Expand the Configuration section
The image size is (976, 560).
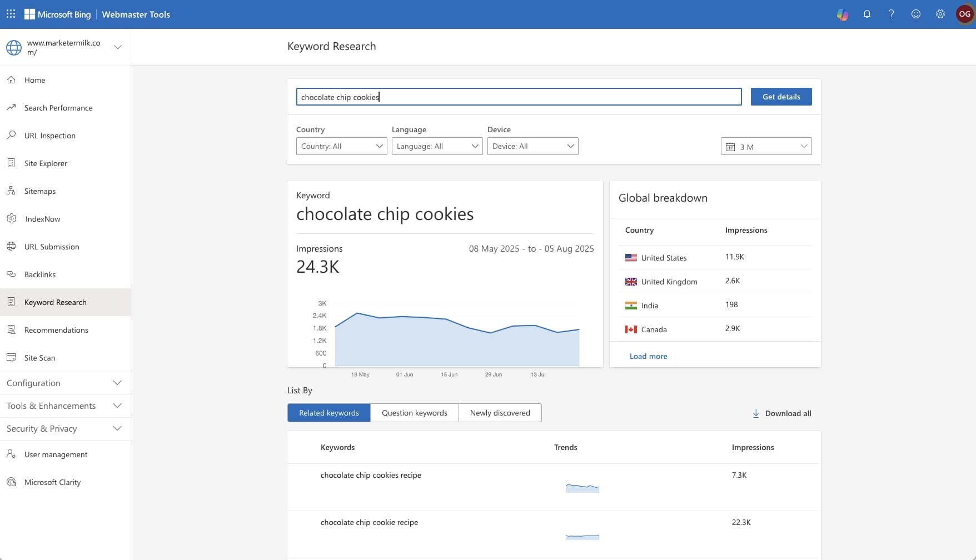pos(65,383)
